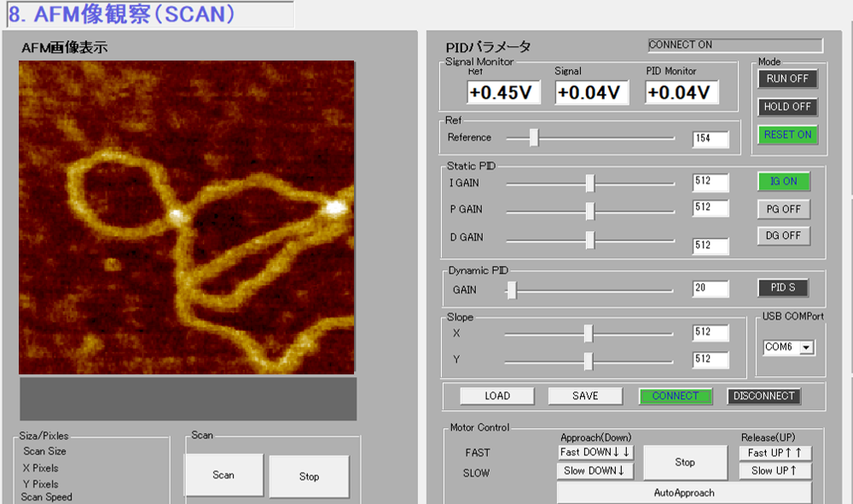This screenshot has width=853, height=504.
Task: Toggle the DG OFF gain button
Action: coord(783,236)
